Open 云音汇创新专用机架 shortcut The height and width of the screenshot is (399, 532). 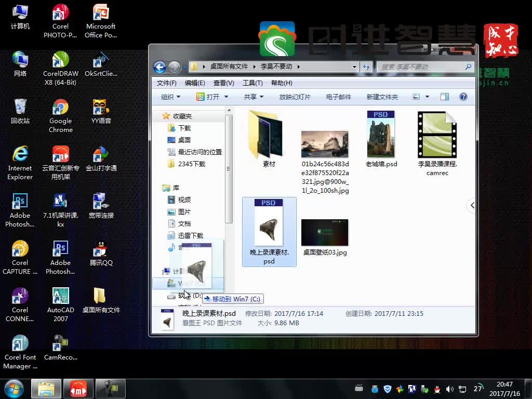coord(60,163)
